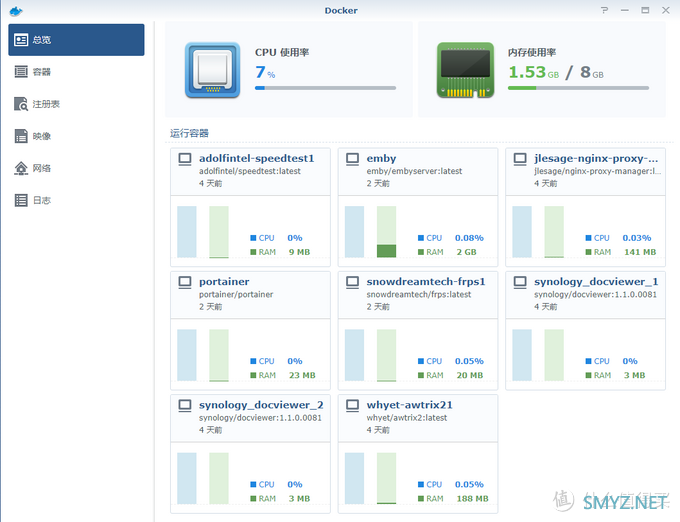Open the snowdreamtech-frps1 container name
Screen dimensions: 680x522
coord(426,282)
